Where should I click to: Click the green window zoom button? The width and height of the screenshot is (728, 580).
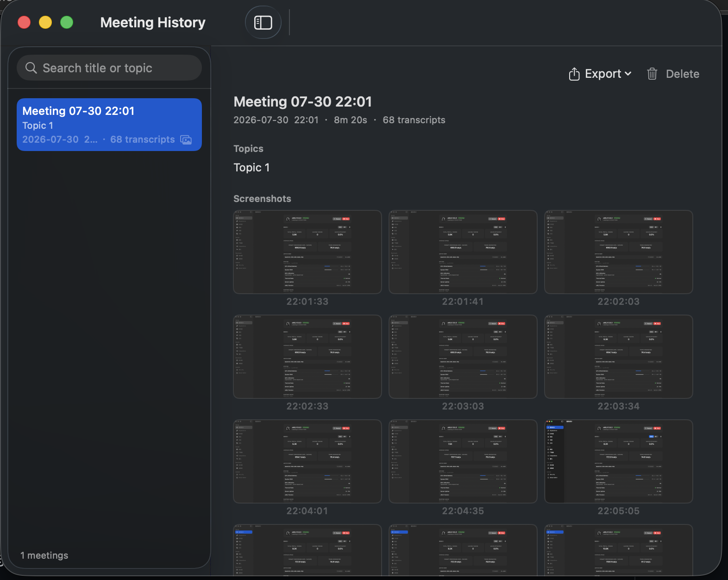click(x=67, y=22)
